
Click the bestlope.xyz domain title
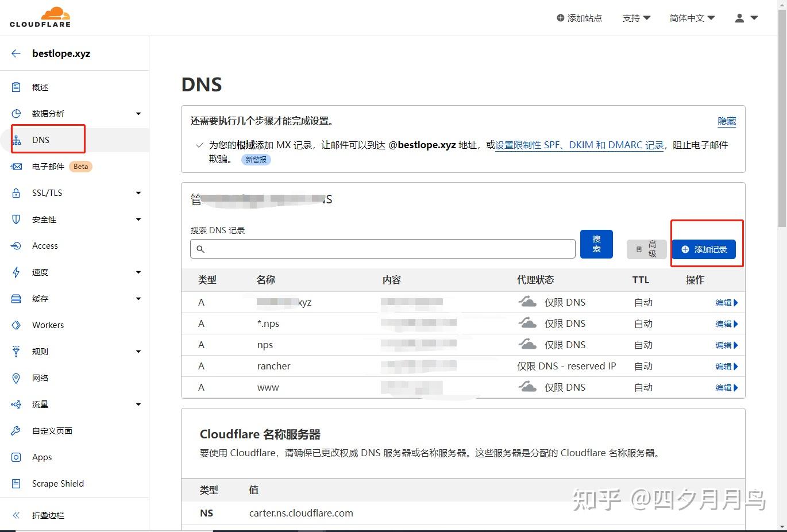tap(61, 53)
